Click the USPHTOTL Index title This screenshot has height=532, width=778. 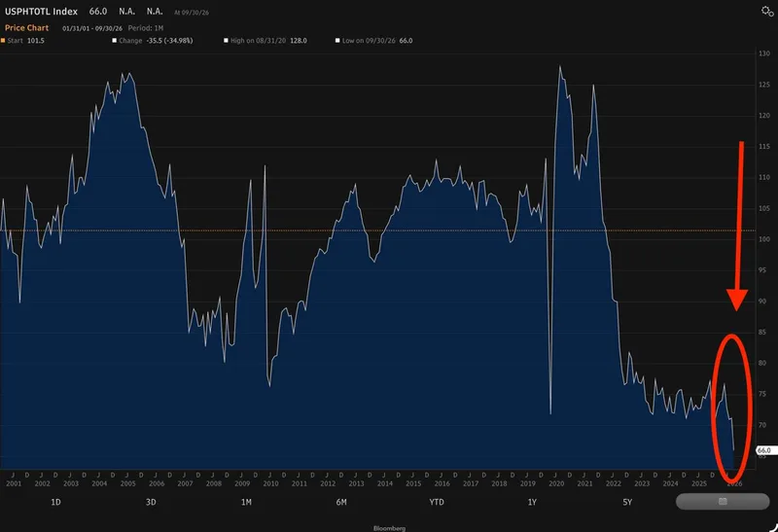41,12
